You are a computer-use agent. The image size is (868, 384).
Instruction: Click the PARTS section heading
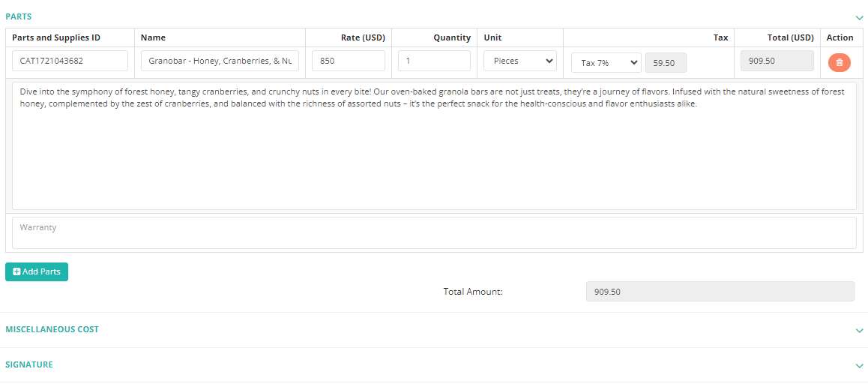[18, 16]
